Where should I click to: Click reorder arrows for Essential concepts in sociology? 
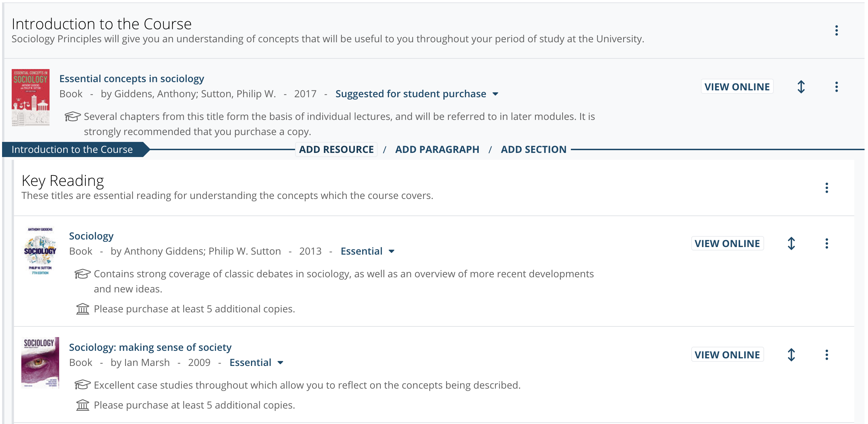pyautogui.click(x=801, y=87)
